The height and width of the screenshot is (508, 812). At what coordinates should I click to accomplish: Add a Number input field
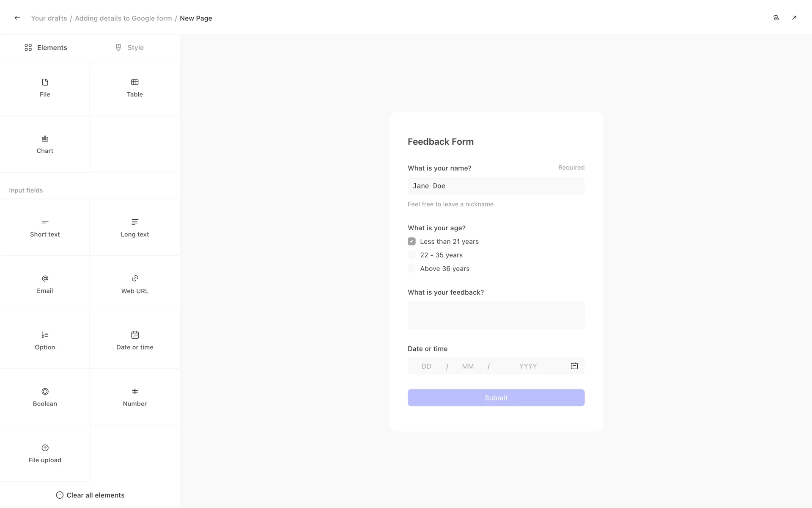point(134,397)
